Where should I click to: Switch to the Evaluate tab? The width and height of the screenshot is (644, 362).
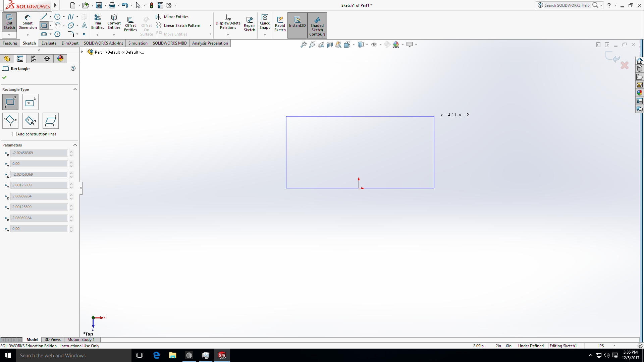[49, 43]
